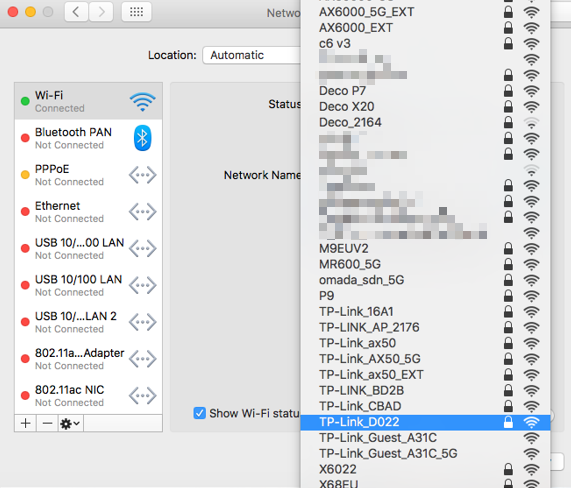Image resolution: width=571 pixels, height=488 pixels.
Task: Choose the TP-Link_16A1 network
Action: click(x=425, y=312)
